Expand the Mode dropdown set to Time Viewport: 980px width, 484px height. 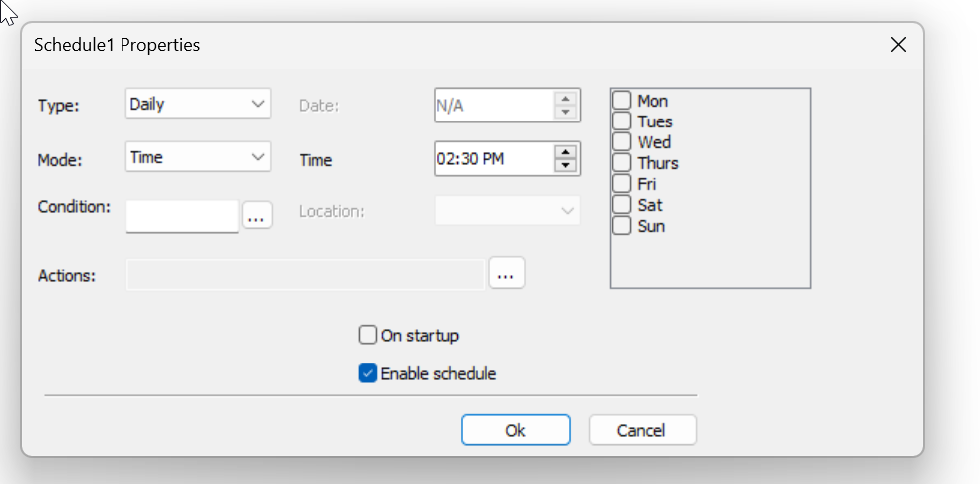pyautogui.click(x=197, y=157)
